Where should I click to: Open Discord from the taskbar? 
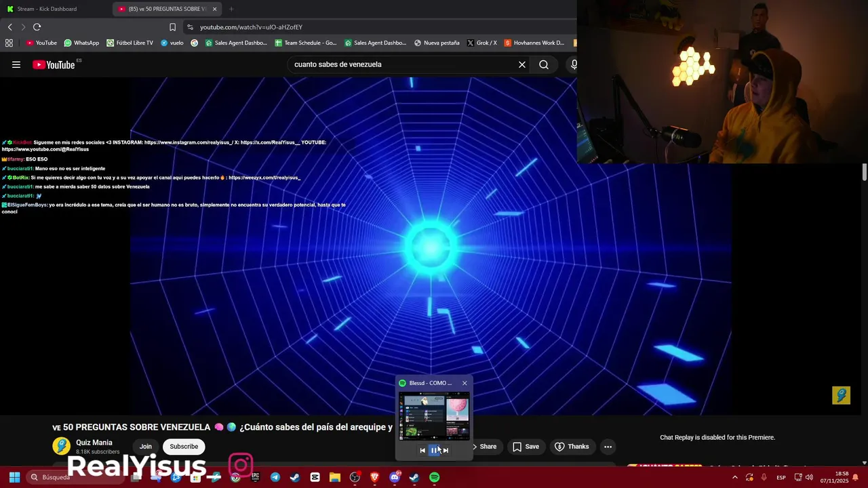(x=395, y=477)
